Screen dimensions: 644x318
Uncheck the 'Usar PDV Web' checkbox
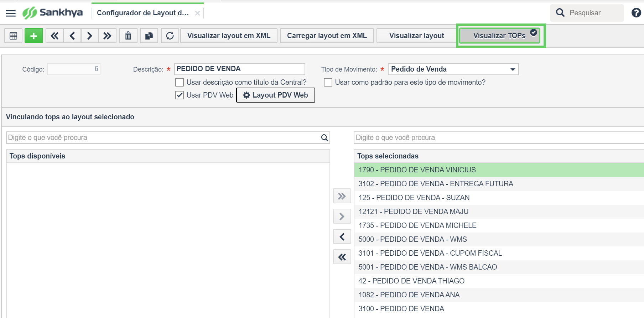(x=180, y=95)
